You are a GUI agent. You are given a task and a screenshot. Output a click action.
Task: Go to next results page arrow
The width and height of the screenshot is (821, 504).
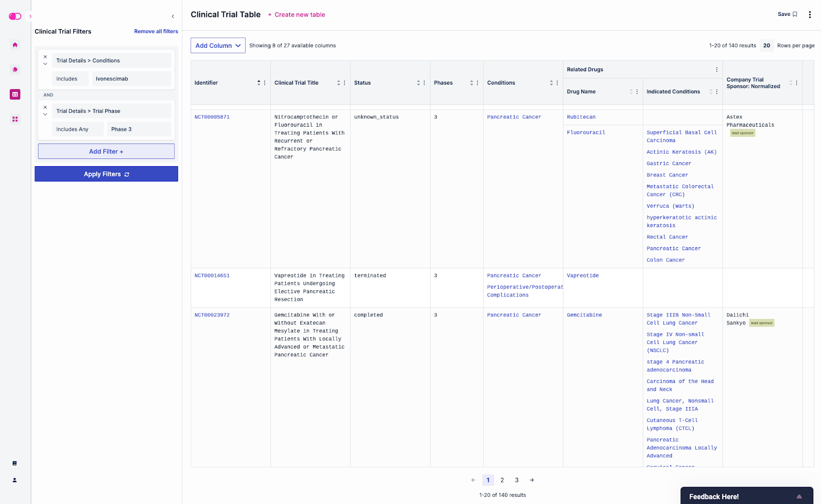coord(532,480)
